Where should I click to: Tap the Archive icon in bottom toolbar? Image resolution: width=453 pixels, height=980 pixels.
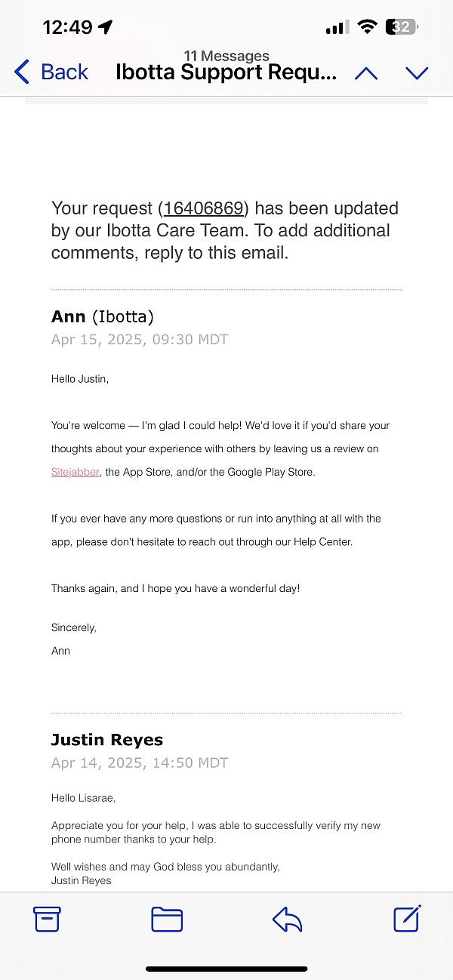click(47, 919)
